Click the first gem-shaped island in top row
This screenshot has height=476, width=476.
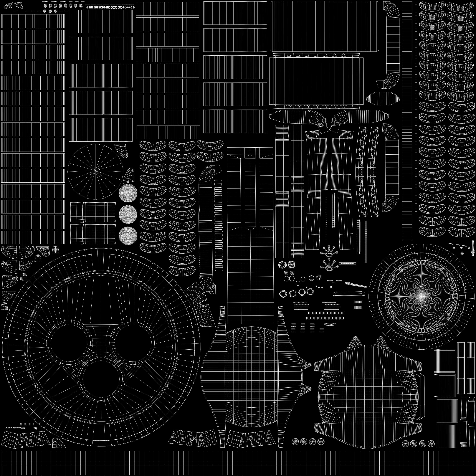(x=45, y=6)
